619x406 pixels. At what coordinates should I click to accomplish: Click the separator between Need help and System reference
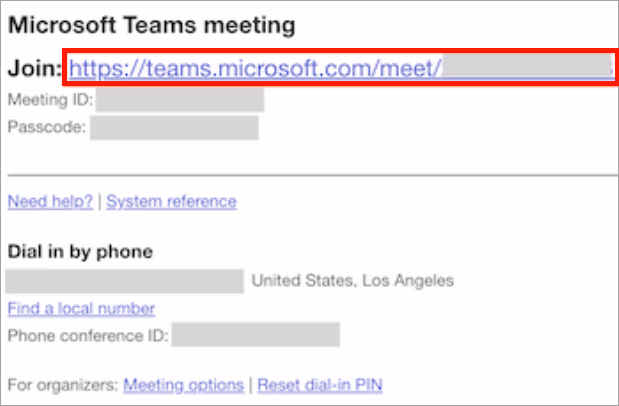100,201
